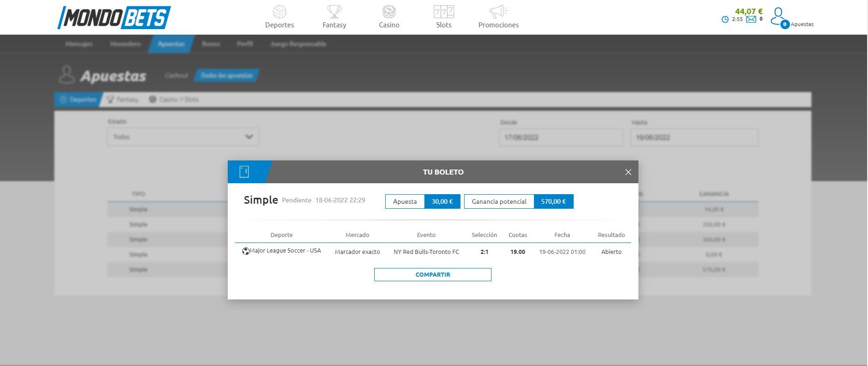This screenshot has height=366, width=868.
Task: Open the Mensajes account tab
Action: pyautogui.click(x=79, y=44)
